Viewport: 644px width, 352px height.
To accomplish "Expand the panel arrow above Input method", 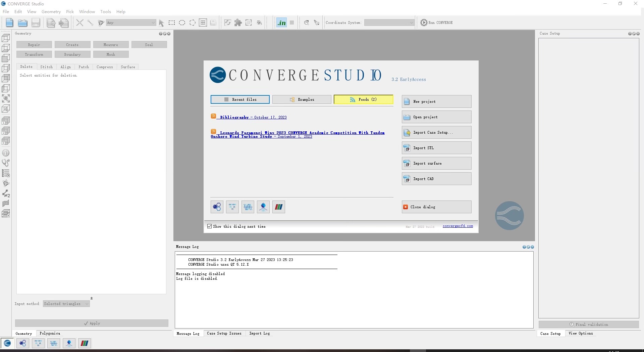I will (x=92, y=298).
